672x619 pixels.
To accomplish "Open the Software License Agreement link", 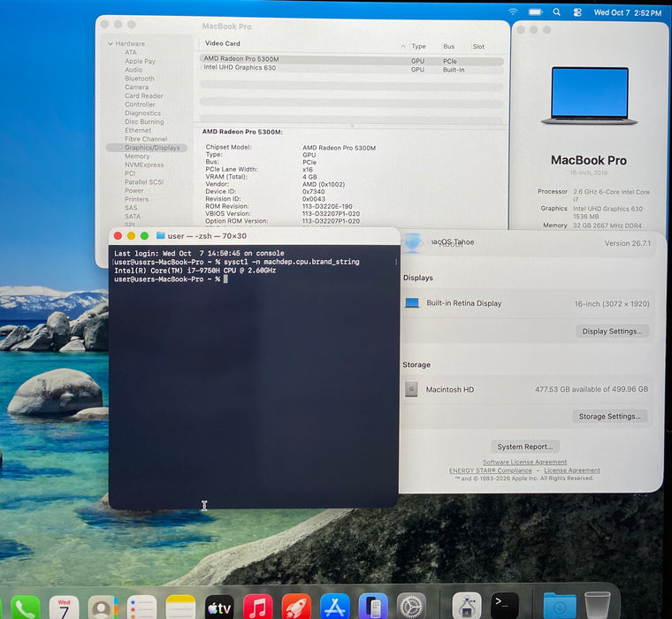I will tap(524, 462).
